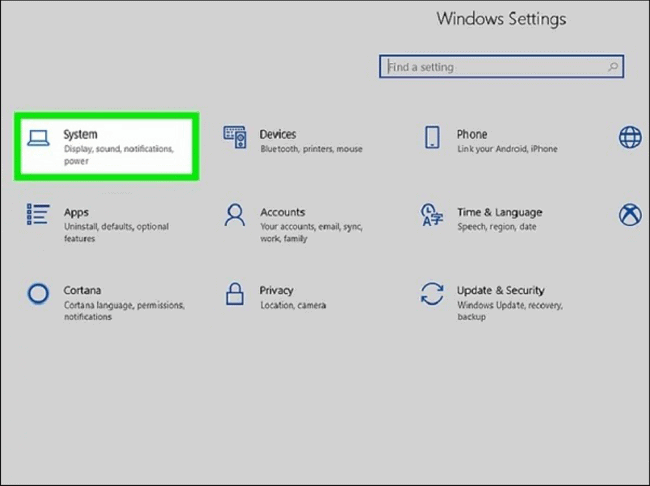Select the Apps heading
This screenshot has height=486, width=650.
[x=76, y=213]
